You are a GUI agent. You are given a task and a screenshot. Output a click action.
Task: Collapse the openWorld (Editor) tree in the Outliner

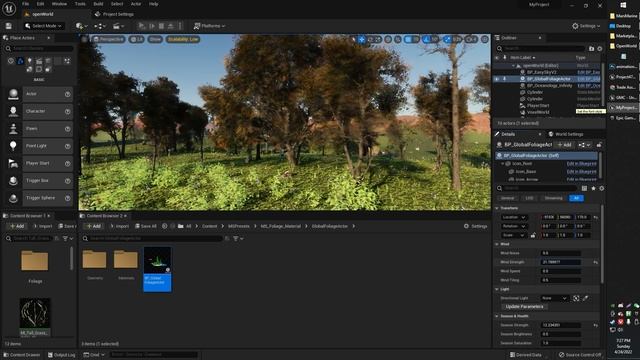[513, 66]
